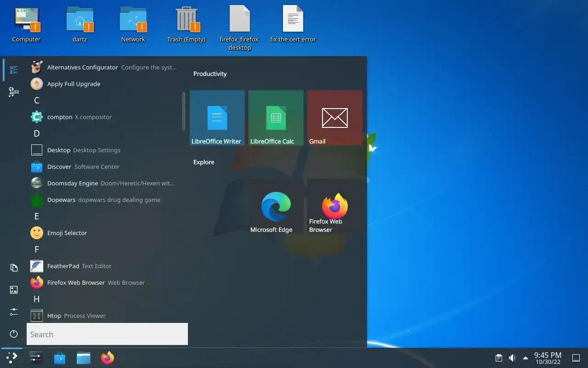Screen dimensions: 588x368
Task: Click the Search field in the menu
Action: click(x=107, y=334)
